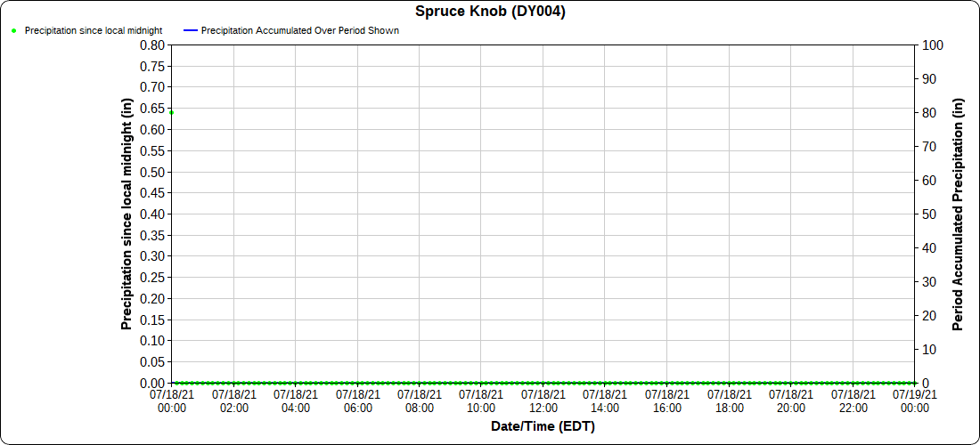Select the 07/18/21 00:00 x-axis tick label
Screen dimensions: 980x445
[172, 400]
